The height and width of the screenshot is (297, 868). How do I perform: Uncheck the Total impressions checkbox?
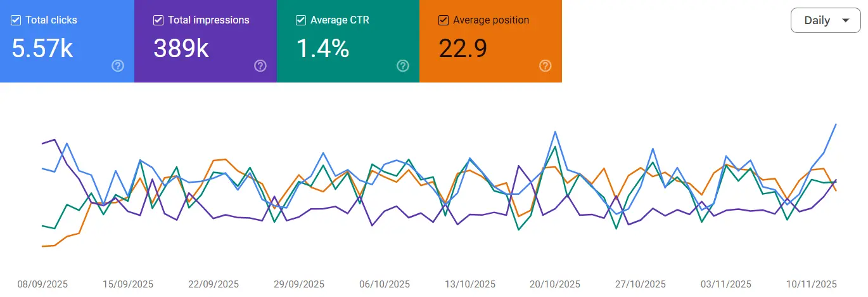tap(158, 20)
